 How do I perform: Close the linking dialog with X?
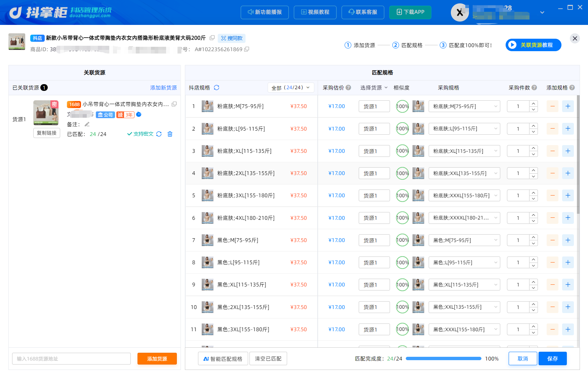(x=575, y=38)
